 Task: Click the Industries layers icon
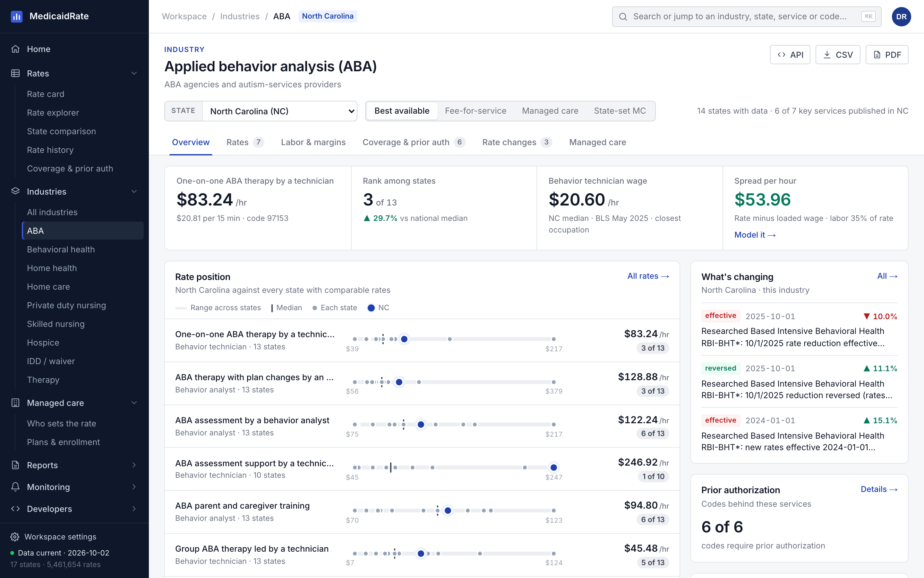click(x=15, y=191)
